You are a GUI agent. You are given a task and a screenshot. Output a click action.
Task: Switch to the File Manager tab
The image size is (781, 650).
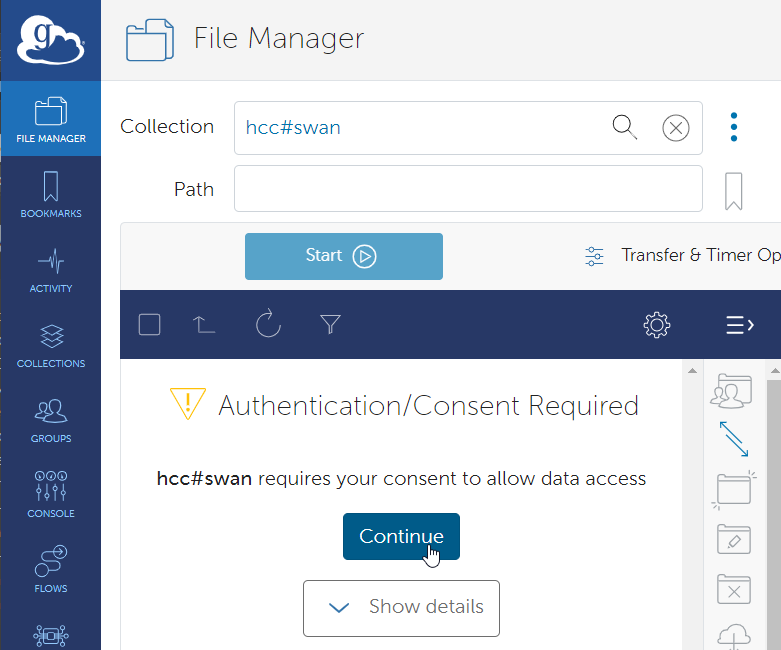coord(50,119)
